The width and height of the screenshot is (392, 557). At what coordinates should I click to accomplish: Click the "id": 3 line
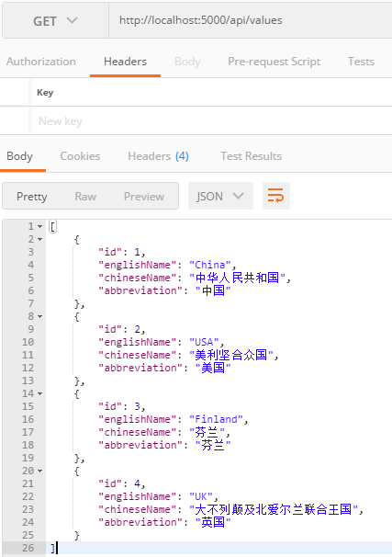pyautogui.click(x=122, y=406)
